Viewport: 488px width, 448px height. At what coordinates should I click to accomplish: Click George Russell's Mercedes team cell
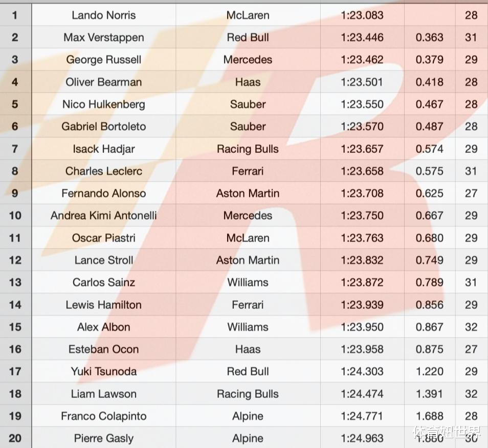tap(248, 60)
